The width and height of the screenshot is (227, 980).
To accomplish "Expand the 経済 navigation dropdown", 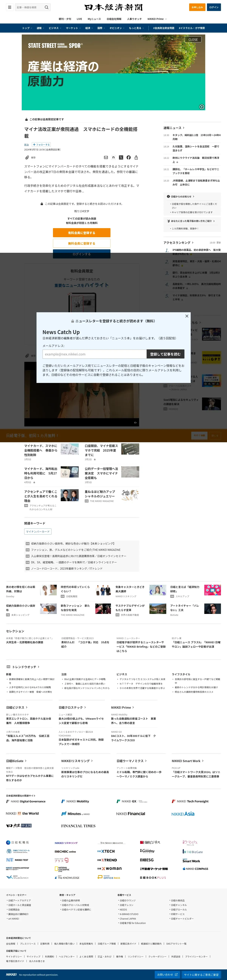I will (x=89, y=28).
